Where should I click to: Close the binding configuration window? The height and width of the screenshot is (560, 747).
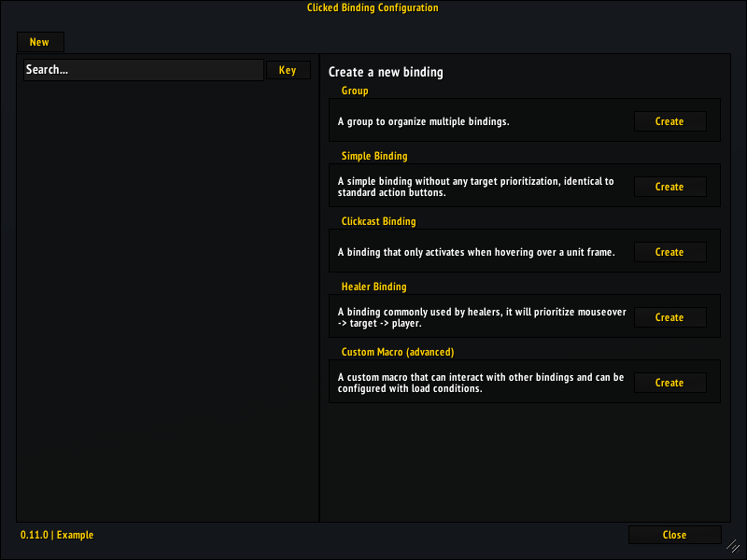coord(674,535)
